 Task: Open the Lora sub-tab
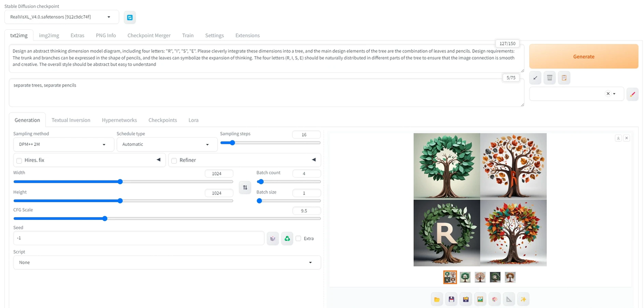pyautogui.click(x=193, y=120)
